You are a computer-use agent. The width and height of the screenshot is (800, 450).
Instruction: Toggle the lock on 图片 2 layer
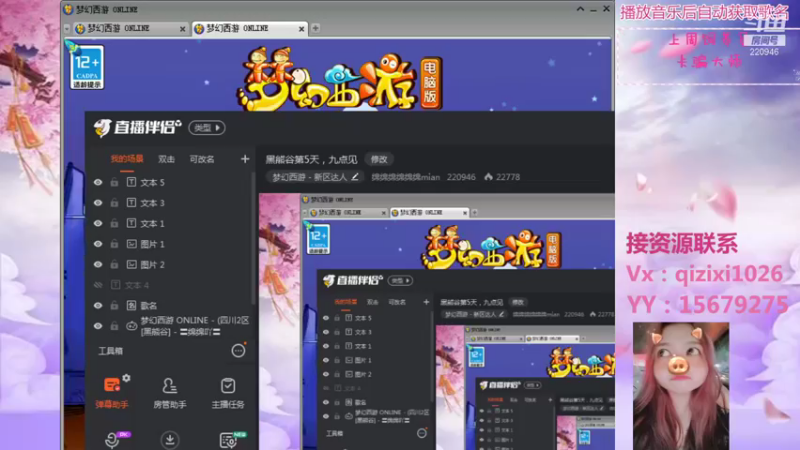click(114, 264)
